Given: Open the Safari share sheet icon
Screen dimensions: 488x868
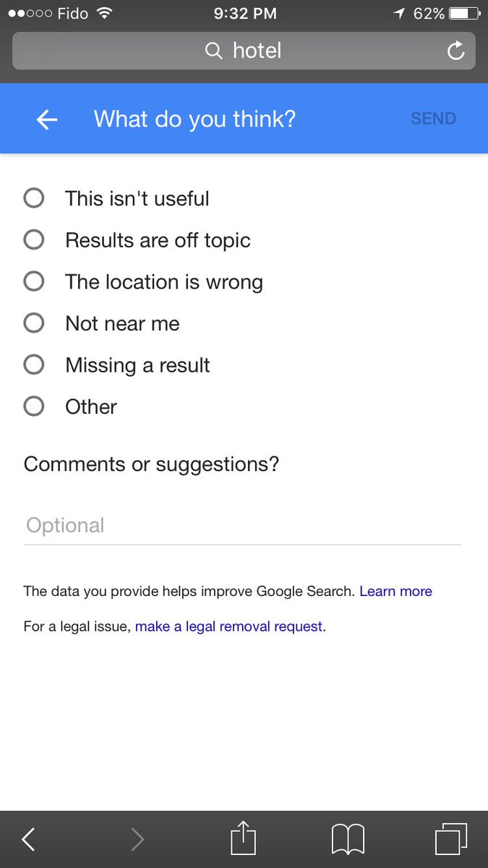Looking at the screenshot, I should point(243,840).
